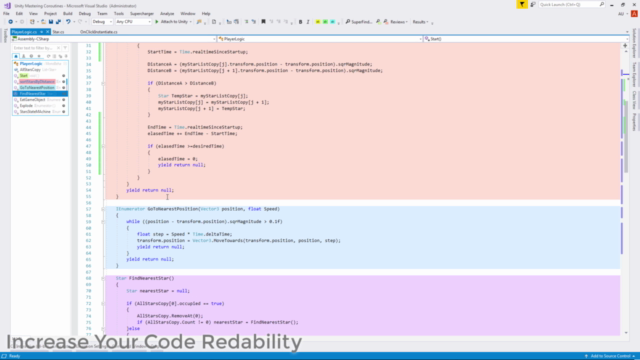Click the red account avatar icon
Image resolution: width=640 pixels, height=360 pixels.
pos(634,13)
